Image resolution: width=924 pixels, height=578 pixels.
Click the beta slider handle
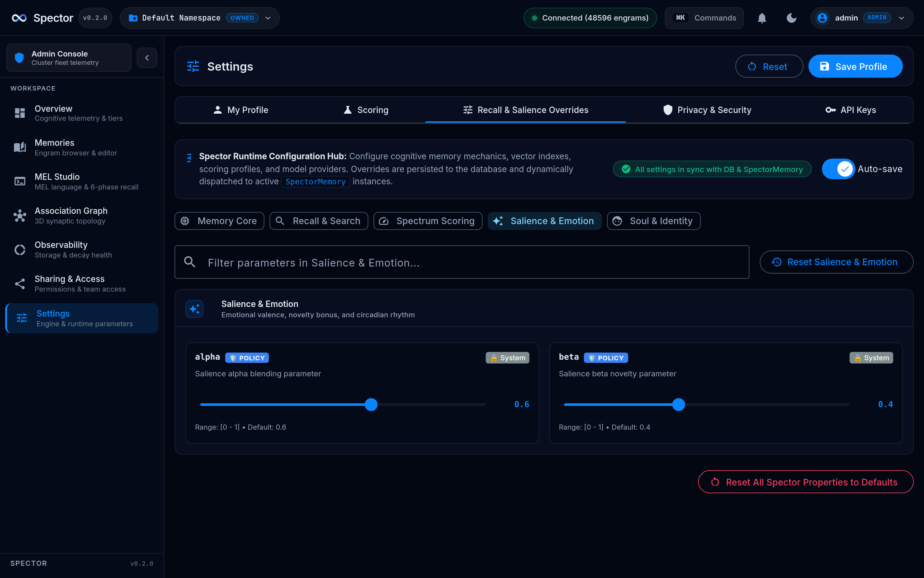679,405
